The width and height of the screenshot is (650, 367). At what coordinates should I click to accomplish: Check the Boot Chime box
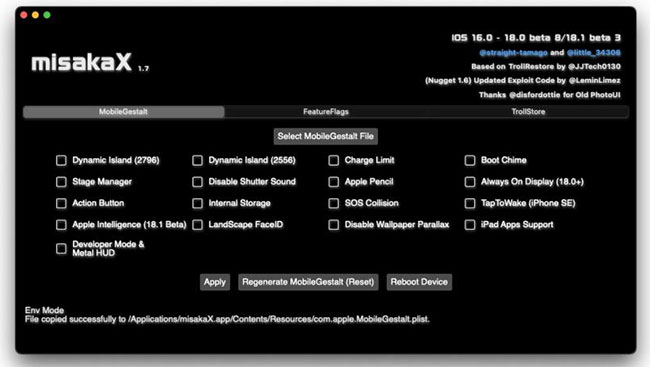(470, 160)
